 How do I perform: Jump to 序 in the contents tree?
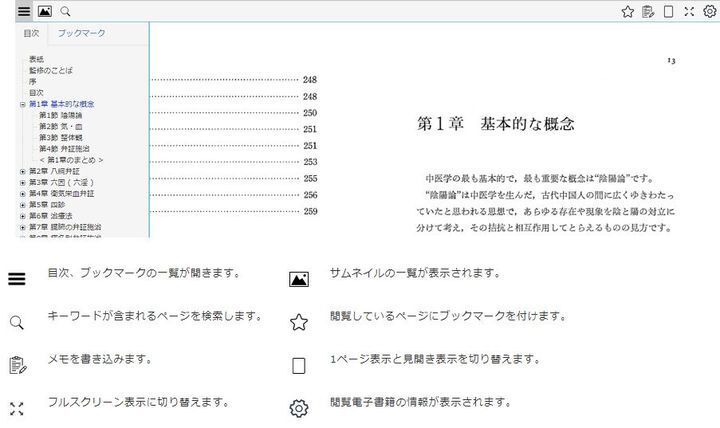[x=33, y=82]
